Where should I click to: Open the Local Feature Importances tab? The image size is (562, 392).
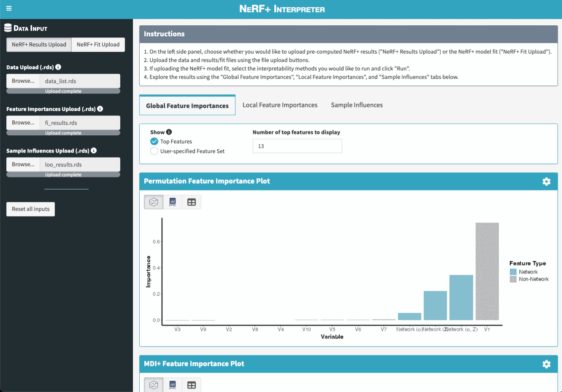coord(280,105)
